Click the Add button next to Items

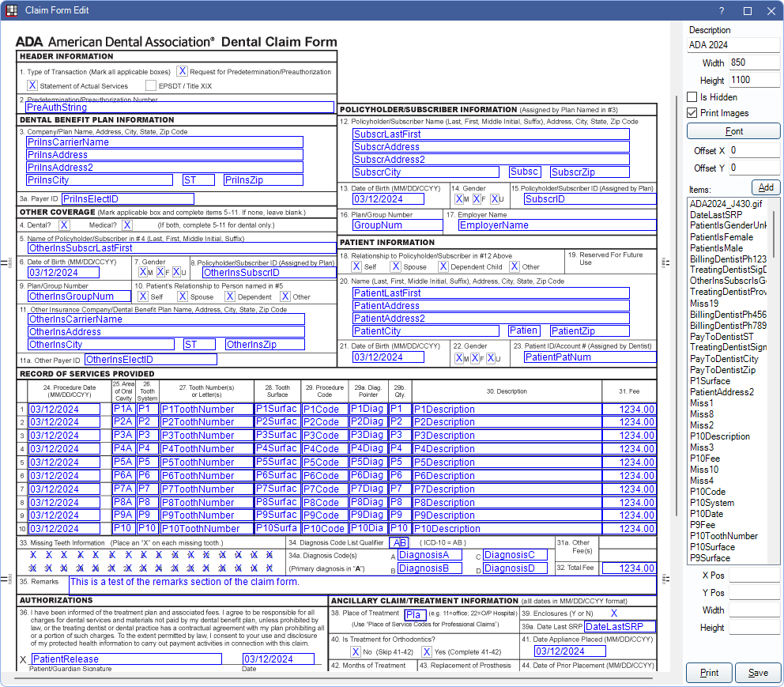pos(763,187)
